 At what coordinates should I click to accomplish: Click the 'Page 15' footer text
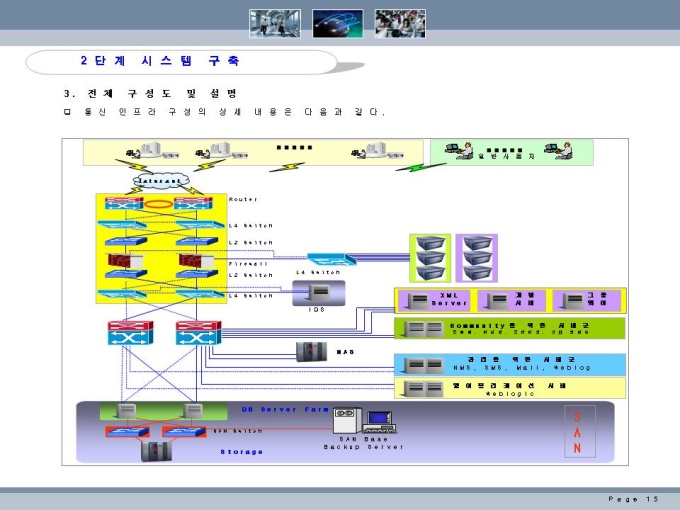(633, 499)
